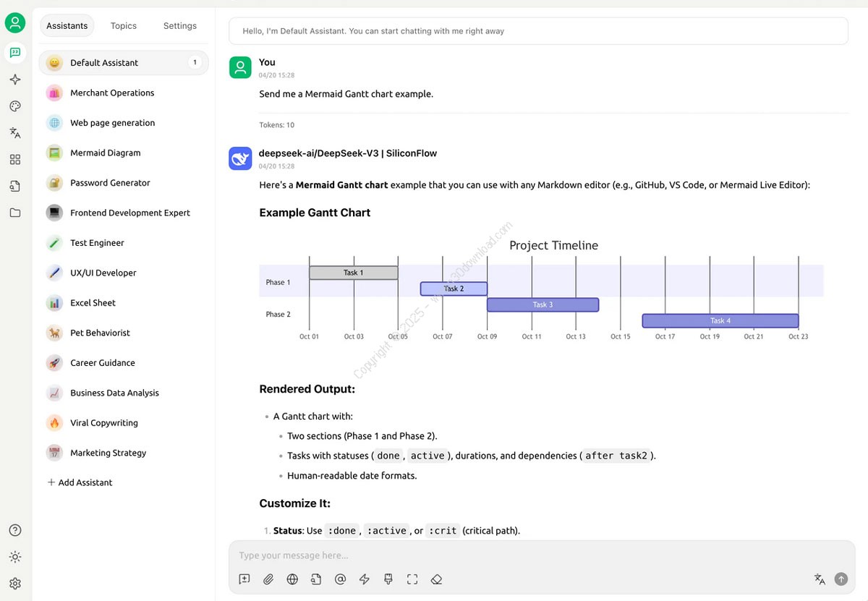Click the translate icon in the input bar
Screen dimensions: 868x601
pyautogui.click(x=820, y=579)
